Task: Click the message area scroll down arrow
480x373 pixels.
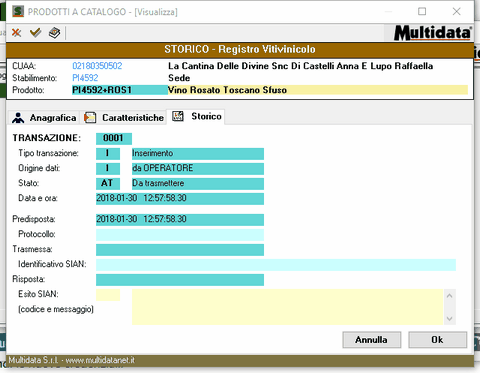Action: [x=449, y=319]
